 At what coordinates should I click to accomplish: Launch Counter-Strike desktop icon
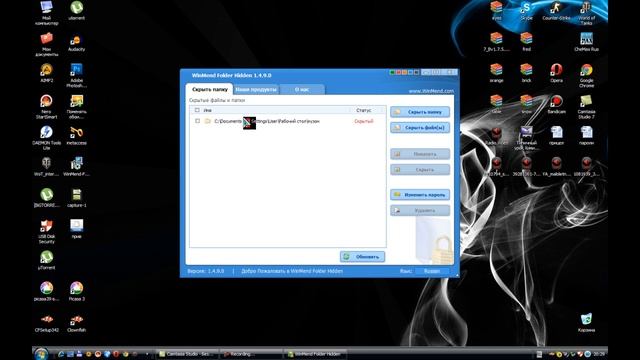(x=556, y=11)
